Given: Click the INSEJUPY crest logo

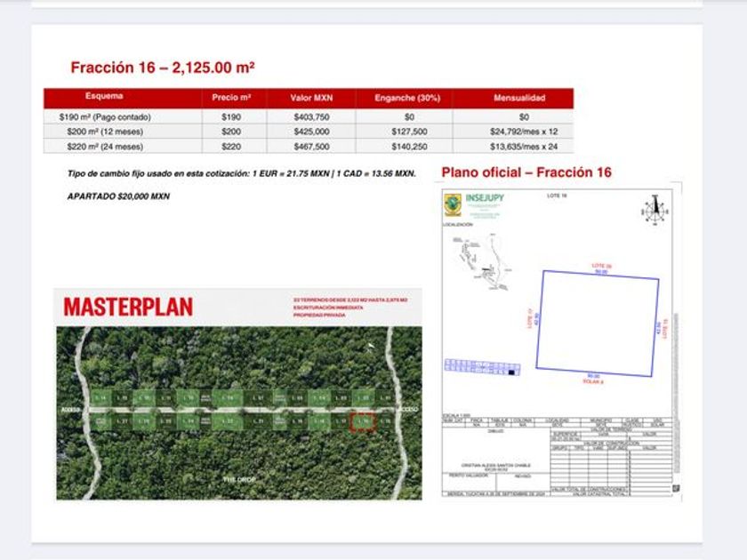Looking at the screenshot, I should (453, 204).
